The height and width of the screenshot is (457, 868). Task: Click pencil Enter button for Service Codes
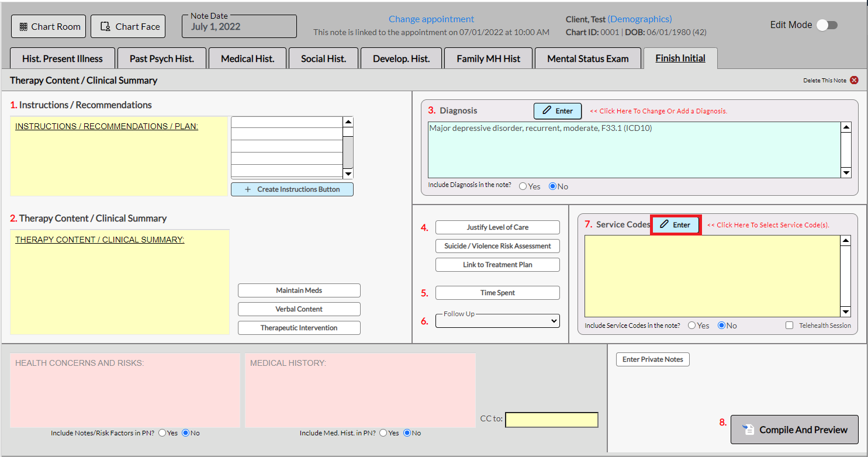click(x=676, y=225)
